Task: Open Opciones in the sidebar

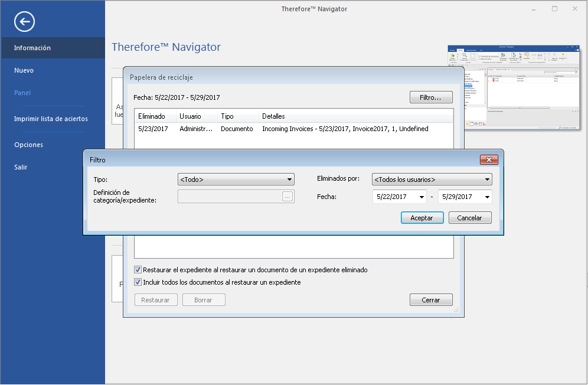Action: [28, 145]
